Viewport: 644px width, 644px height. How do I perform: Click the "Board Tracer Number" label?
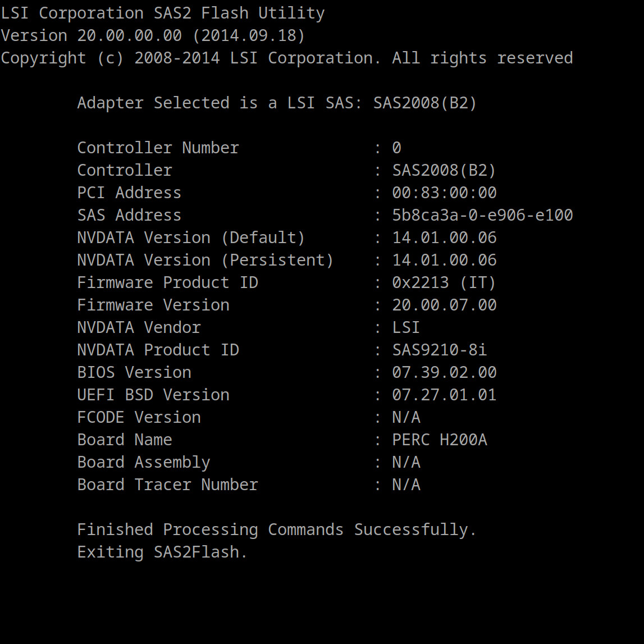click(167, 485)
